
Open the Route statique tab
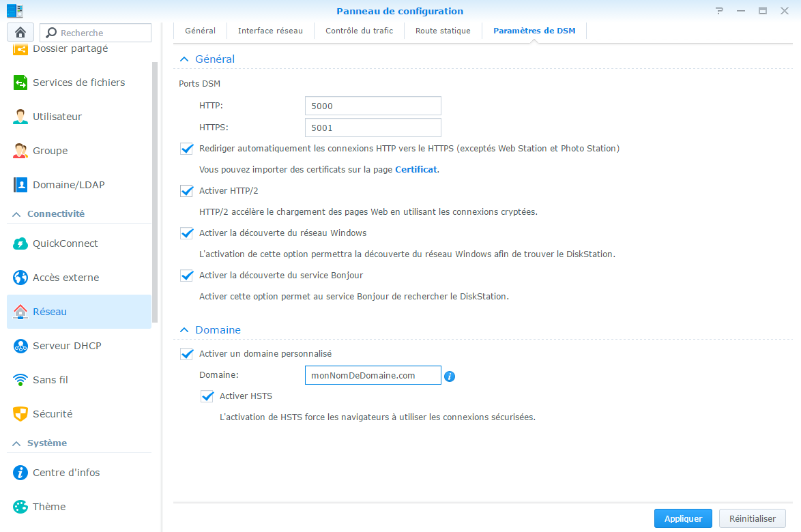443,31
